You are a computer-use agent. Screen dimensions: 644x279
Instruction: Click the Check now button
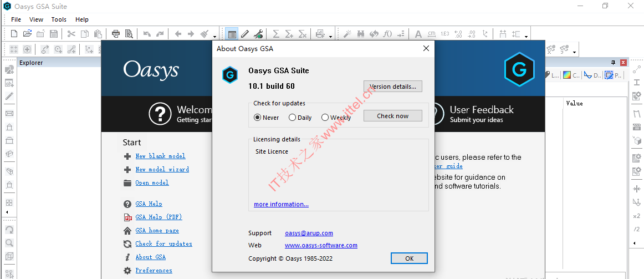tap(392, 116)
